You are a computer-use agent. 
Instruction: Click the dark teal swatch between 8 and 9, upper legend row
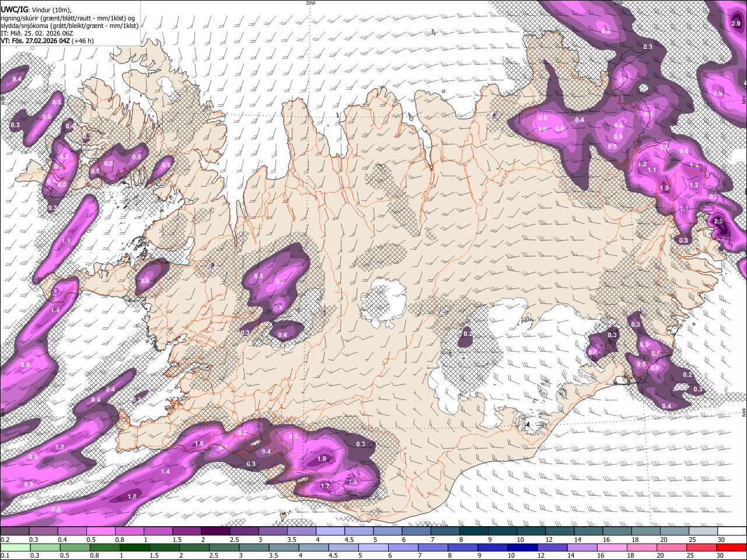coord(474,531)
